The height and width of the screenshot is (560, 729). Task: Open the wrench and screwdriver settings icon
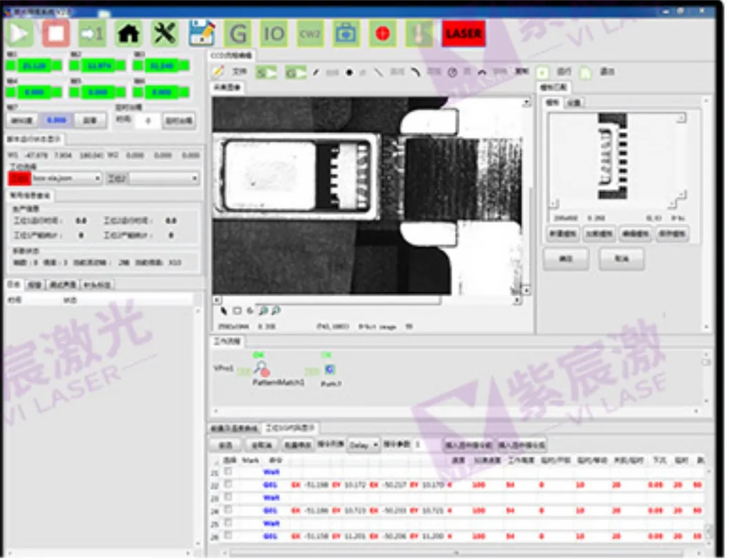[165, 33]
